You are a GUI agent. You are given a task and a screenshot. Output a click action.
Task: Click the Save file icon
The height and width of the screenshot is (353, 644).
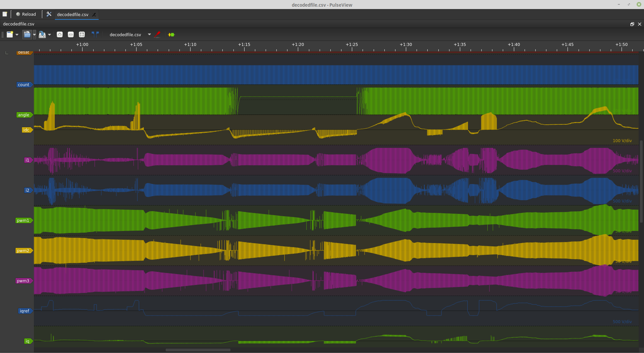pyautogui.click(x=42, y=35)
